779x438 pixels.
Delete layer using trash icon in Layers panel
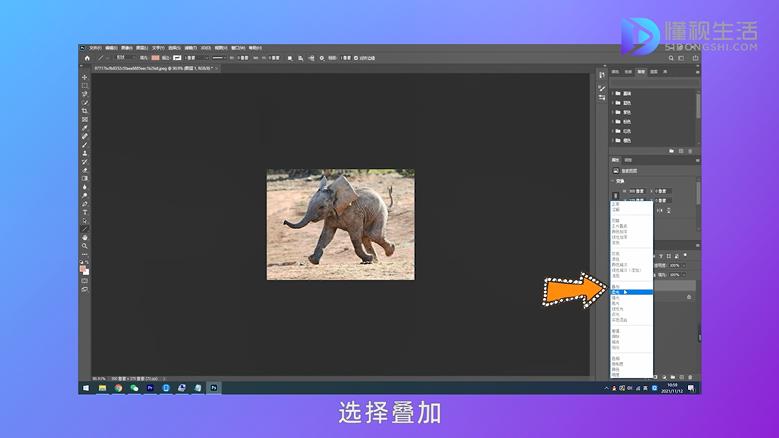point(690,377)
